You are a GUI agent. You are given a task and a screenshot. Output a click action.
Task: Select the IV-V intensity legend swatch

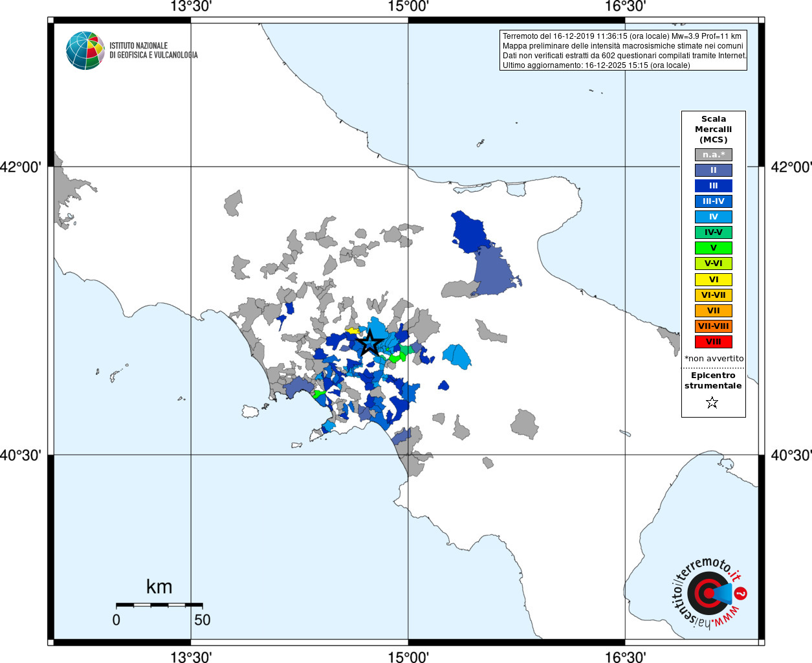pos(714,232)
